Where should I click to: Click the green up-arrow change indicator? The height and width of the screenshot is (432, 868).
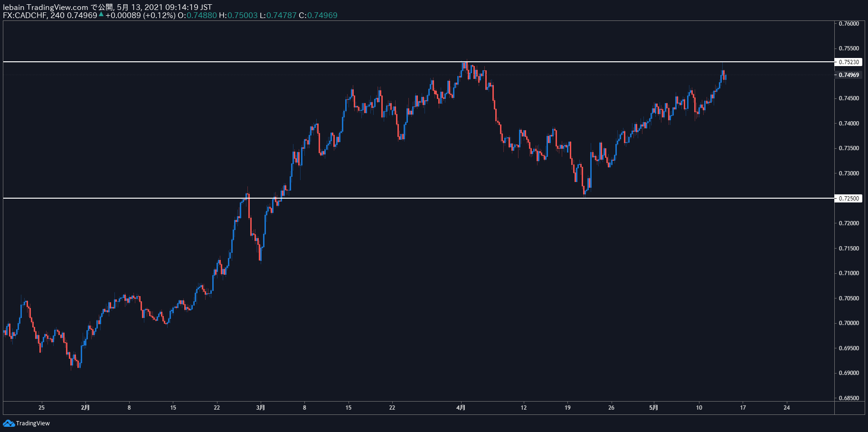click(101, 14)
